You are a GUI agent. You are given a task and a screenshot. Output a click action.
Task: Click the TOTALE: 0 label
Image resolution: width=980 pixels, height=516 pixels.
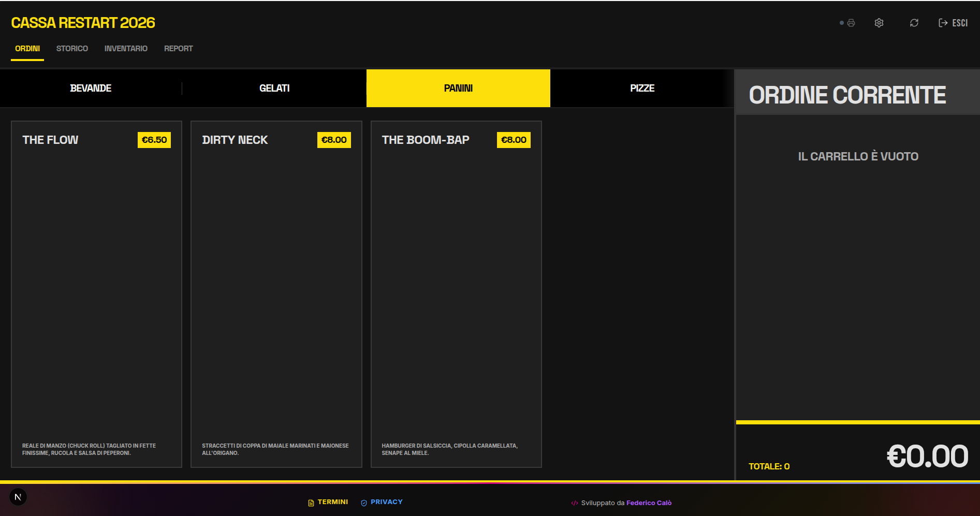coord(769,466)
